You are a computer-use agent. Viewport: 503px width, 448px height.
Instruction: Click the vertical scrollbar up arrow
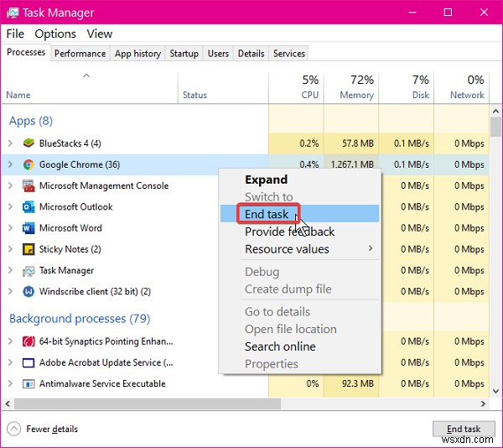(x=495, y=112)
